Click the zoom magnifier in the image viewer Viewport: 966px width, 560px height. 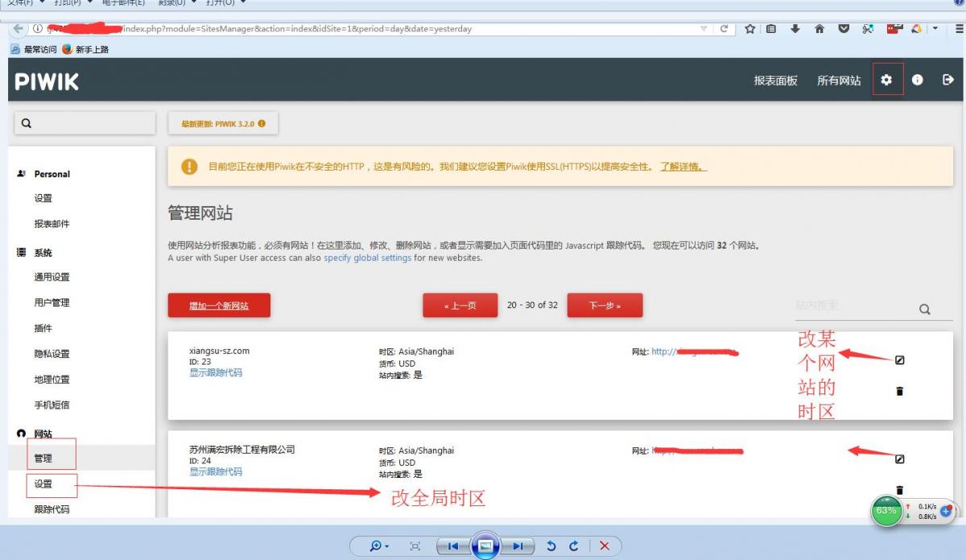point(378,546)
